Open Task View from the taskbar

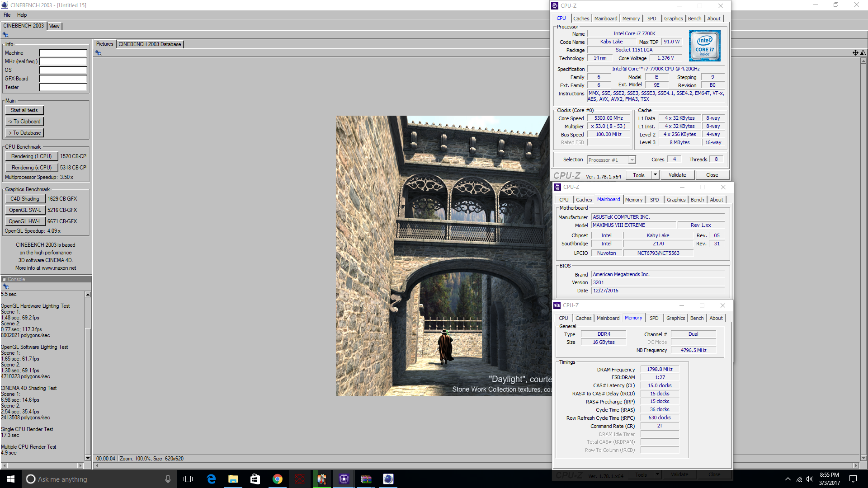click(x=188, y=479)
